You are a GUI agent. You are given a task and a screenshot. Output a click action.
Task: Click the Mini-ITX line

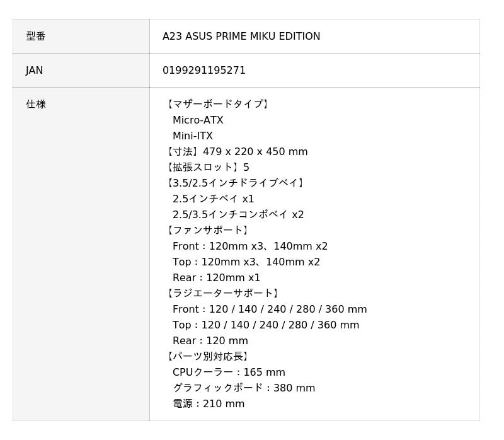(x=193, y=136)
